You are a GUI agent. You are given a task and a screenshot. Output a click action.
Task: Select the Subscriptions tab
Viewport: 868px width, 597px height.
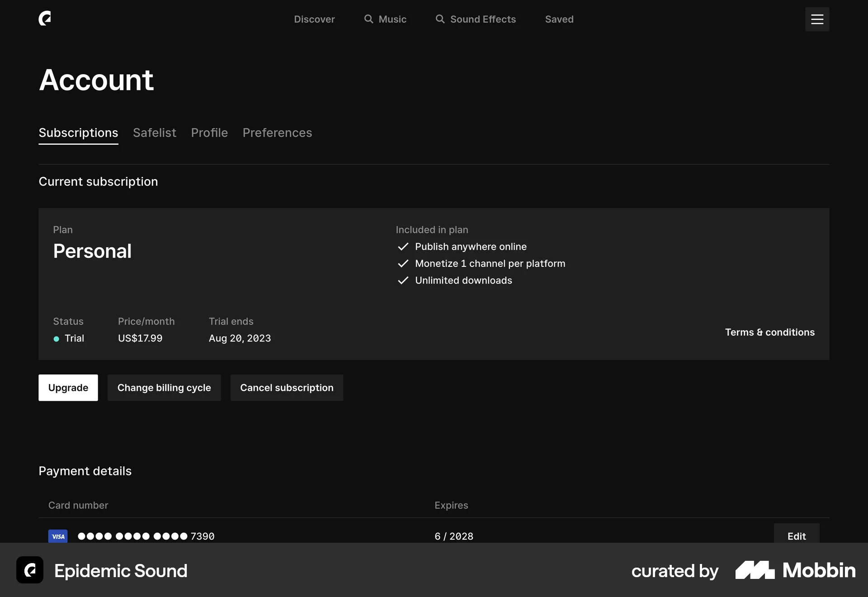pos(78,133)
